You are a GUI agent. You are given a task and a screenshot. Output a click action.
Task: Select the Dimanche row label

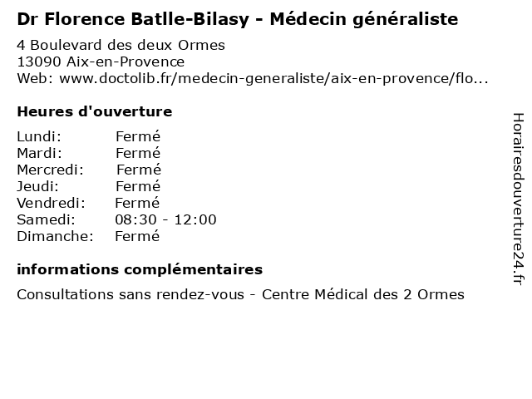pos(56,236)
